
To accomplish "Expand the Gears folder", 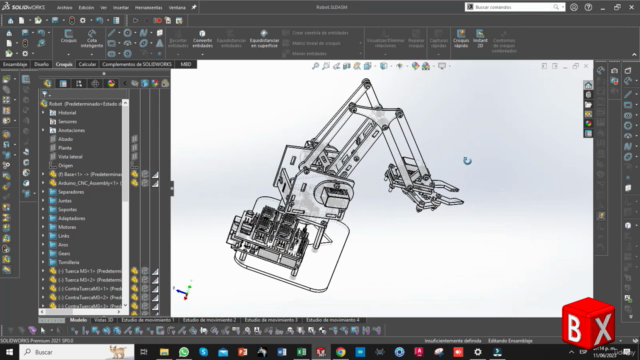I will click(43, 253).
